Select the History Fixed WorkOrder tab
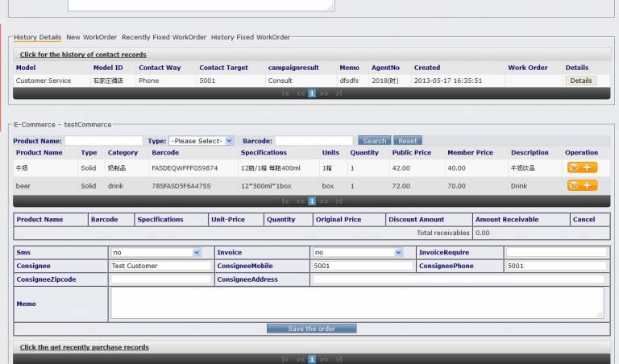Image resolution: width=619 pixels, height=364 pixels. 250,37
